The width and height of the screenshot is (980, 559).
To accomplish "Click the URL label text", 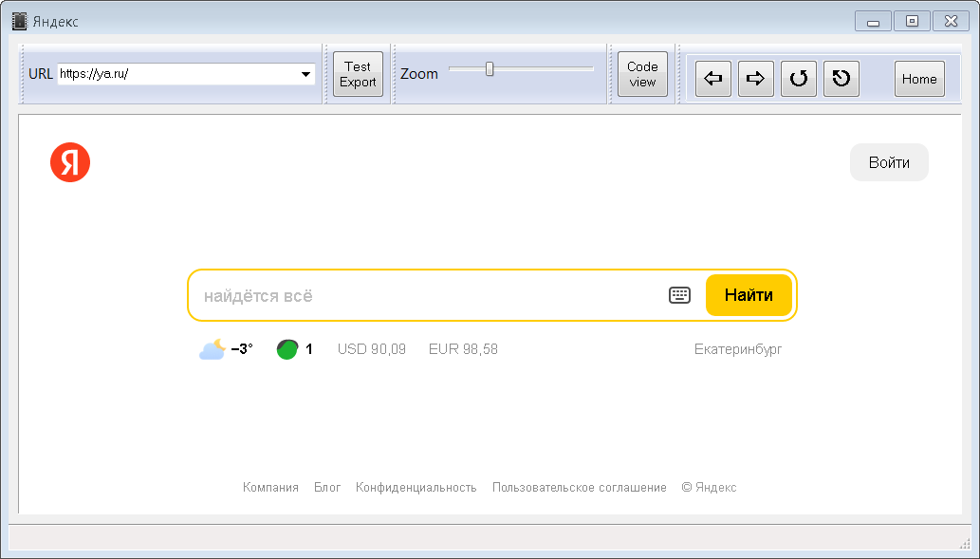I will [41, 74].
